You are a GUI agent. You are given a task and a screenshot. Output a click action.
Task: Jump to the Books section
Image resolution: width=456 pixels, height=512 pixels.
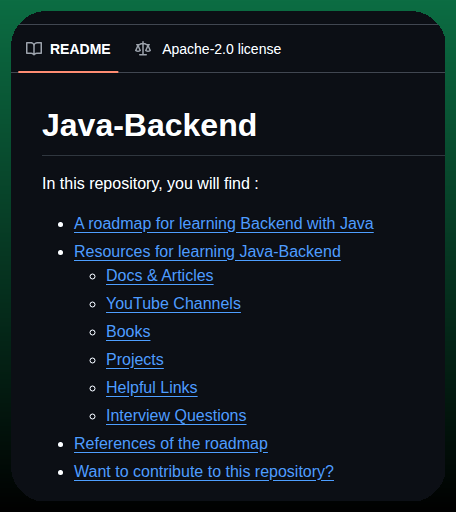pyautogui.click(x=128, y=332)
